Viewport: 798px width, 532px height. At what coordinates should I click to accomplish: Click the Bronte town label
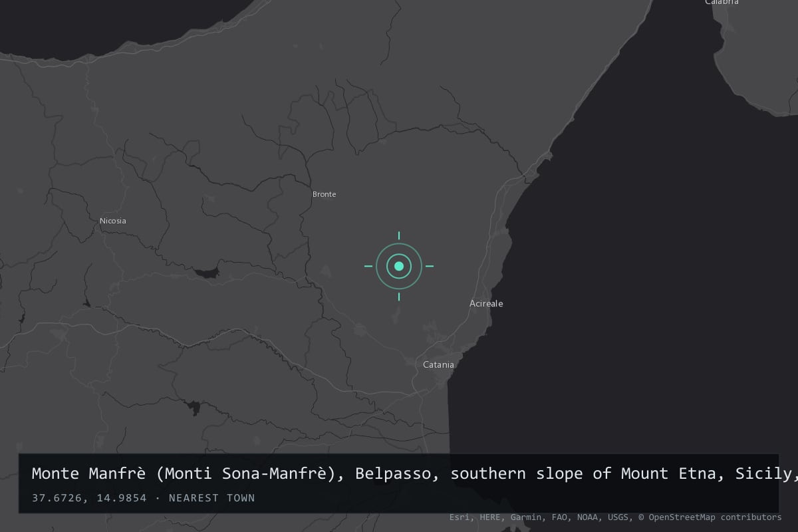(x=325, y=194)
